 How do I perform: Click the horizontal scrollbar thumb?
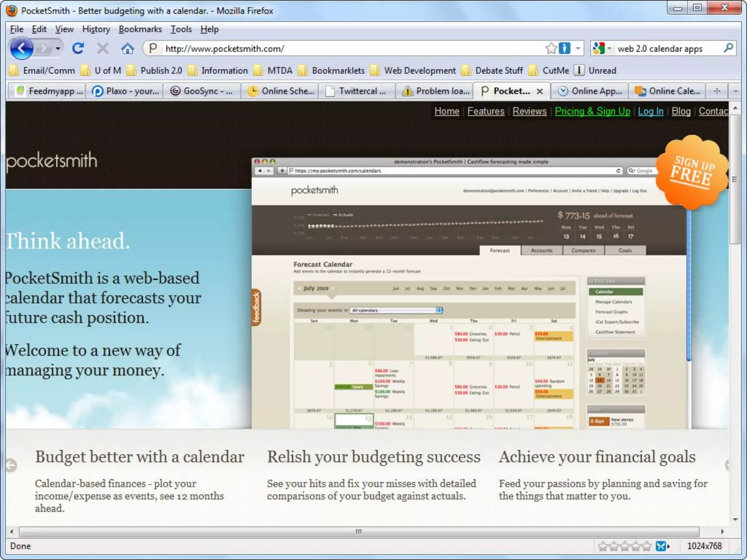(359, 532)
